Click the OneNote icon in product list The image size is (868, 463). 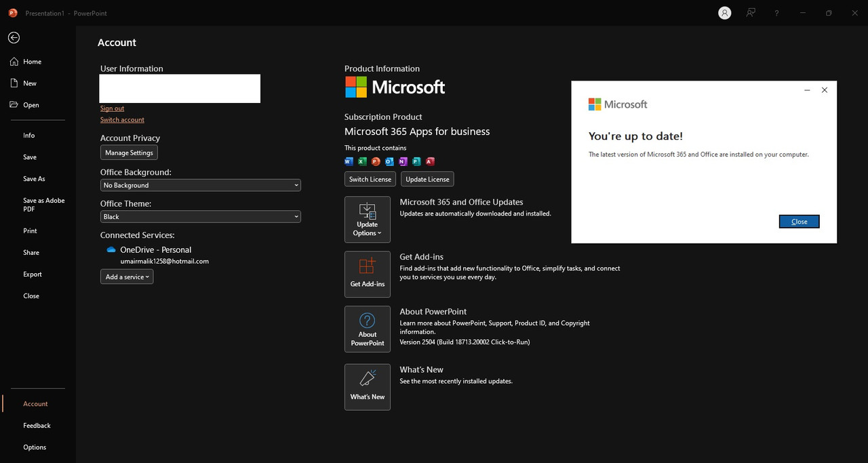click(x=403, y=161)
